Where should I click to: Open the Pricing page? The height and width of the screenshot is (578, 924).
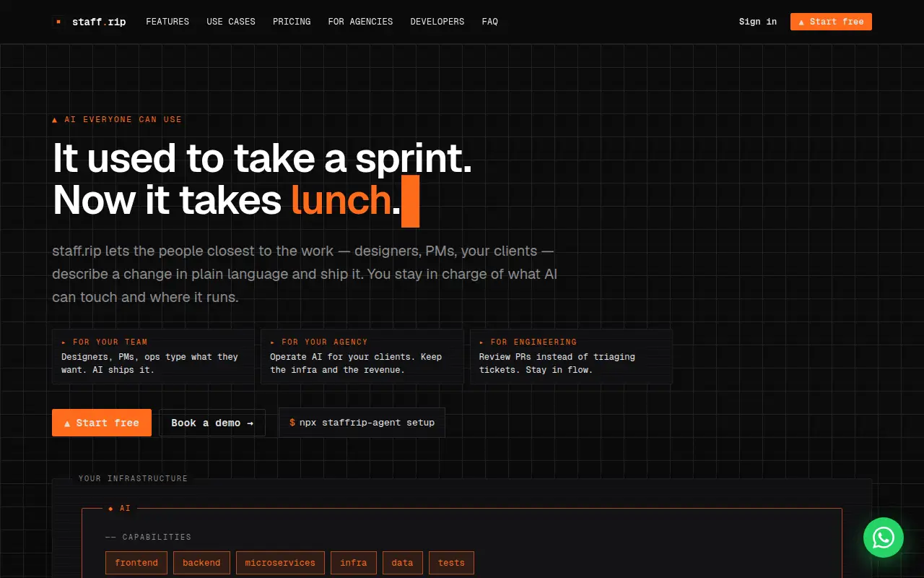click(292, 22)
